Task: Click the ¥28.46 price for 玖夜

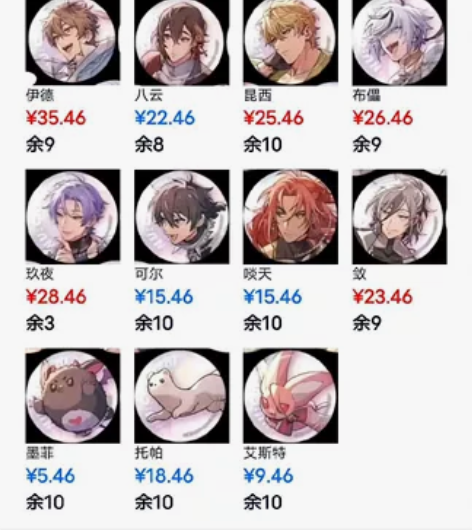Action: pos(56,297)
